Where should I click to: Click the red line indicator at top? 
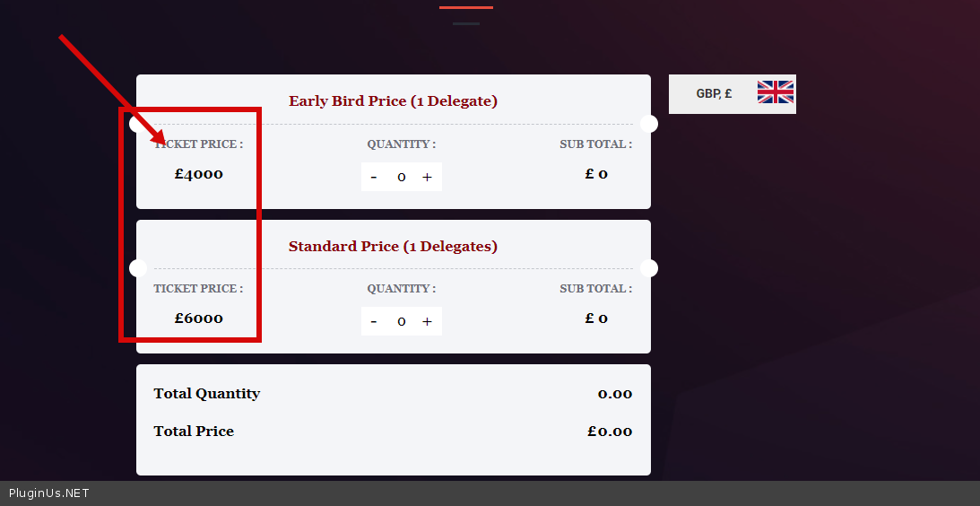tap(465, 7)
